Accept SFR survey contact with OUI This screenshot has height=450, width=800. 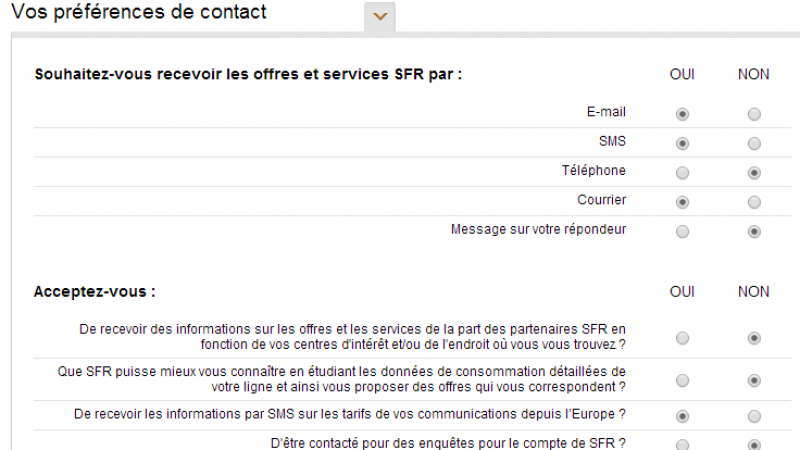pyautogui.click(x=682, y=444)
